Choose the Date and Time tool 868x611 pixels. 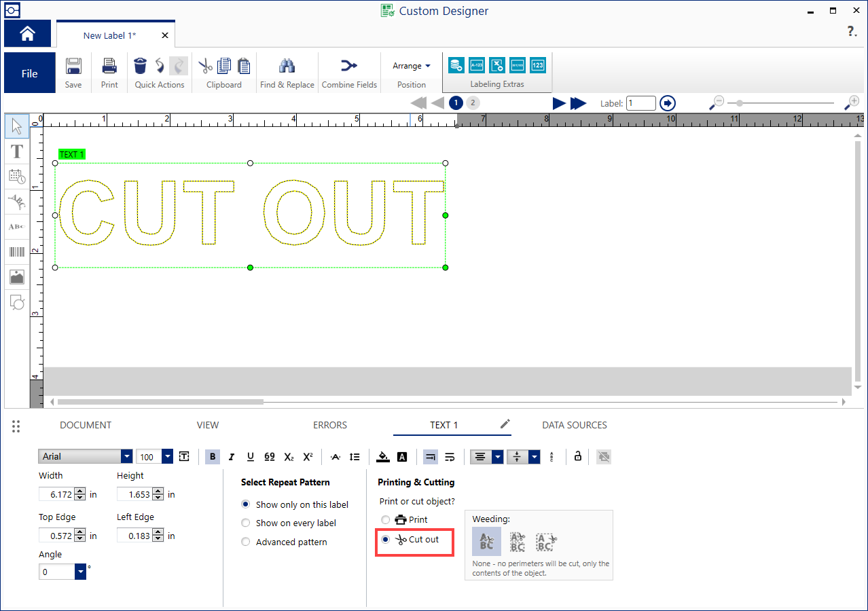17,176
